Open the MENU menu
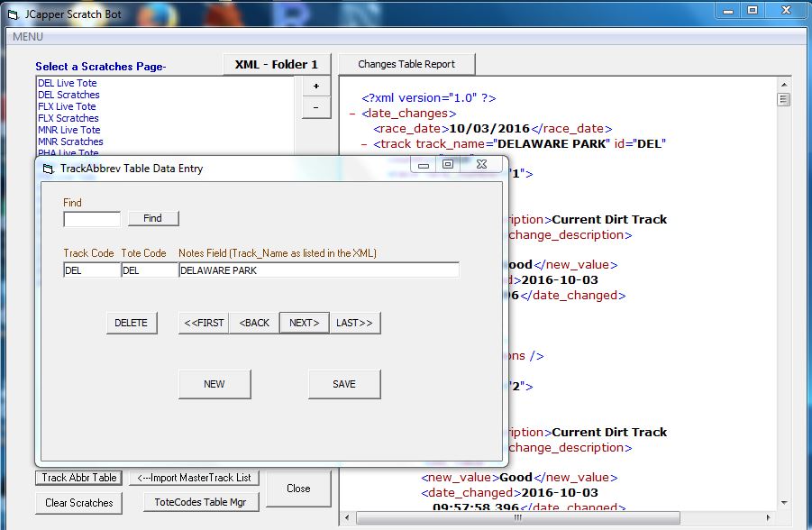Viewport: 812px width, 530px height. click(x=27, y=37)
